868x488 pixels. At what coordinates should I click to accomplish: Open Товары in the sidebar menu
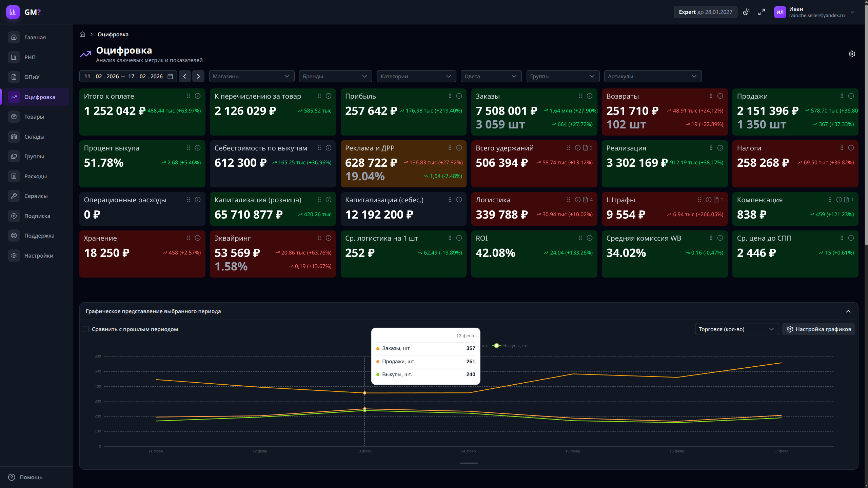click(34, 117)
